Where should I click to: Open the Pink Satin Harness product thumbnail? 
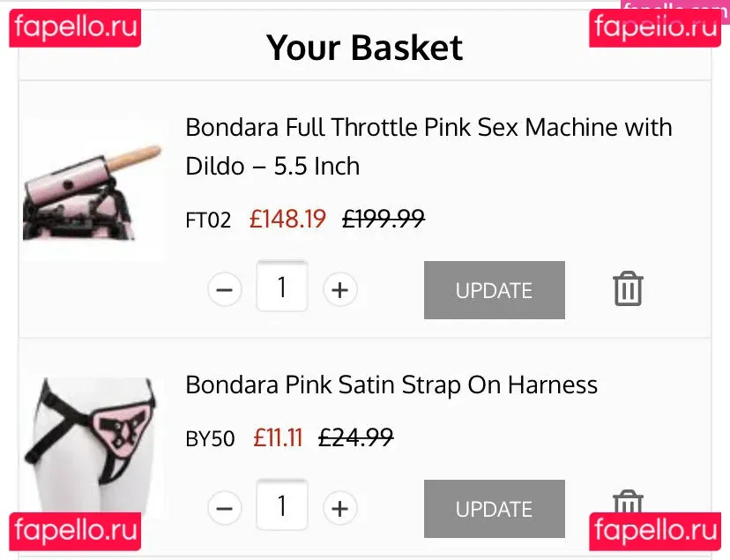point(93,441)
